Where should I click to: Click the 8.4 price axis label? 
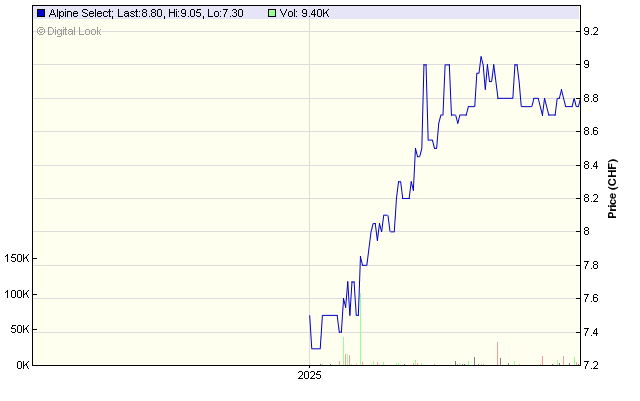click(592, 165)
